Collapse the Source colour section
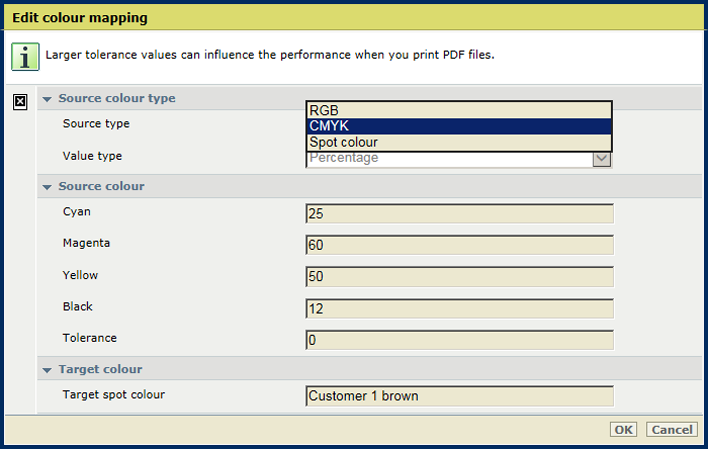The image size is (708, 449). click(x=47, y=187)
